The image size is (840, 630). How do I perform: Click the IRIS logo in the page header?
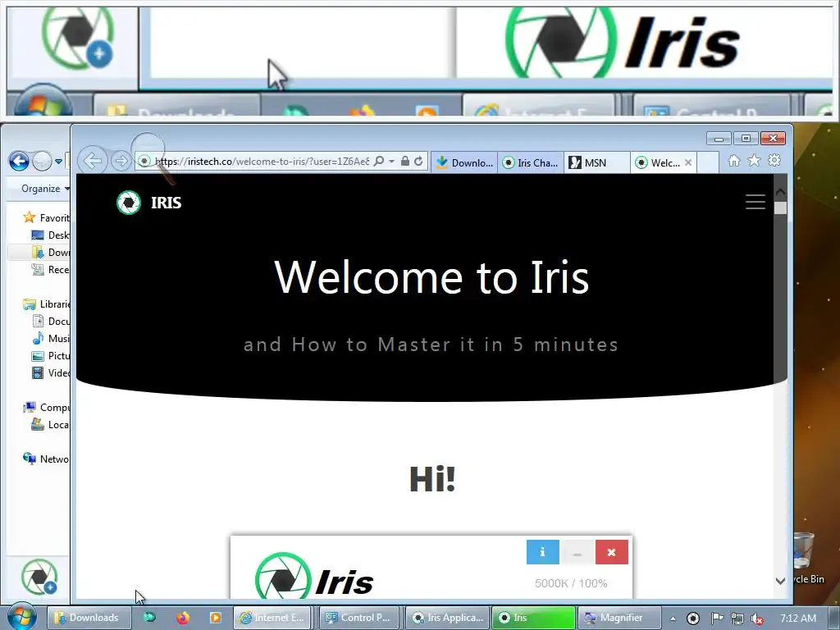coord(149,203)
